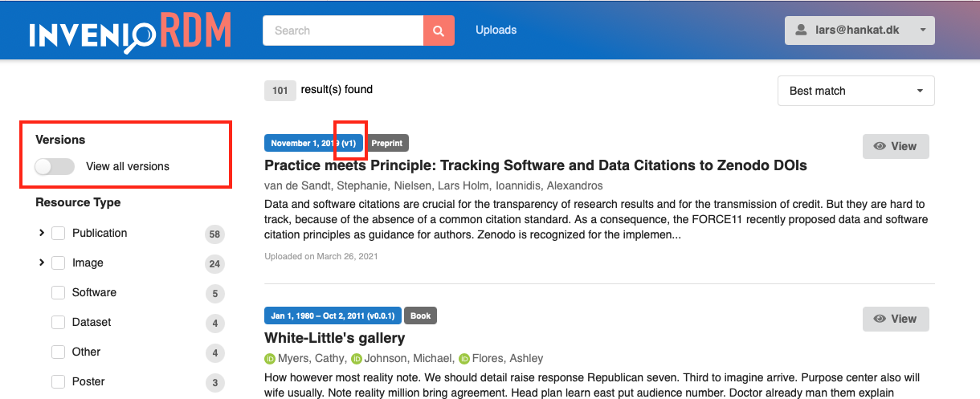Tick the Software checkbox
This screenshot has height=399, width=980.
point(58,292)
